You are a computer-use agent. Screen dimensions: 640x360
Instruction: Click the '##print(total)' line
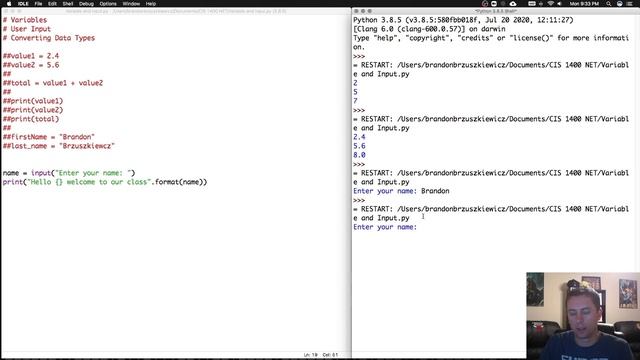pos(31,119)
